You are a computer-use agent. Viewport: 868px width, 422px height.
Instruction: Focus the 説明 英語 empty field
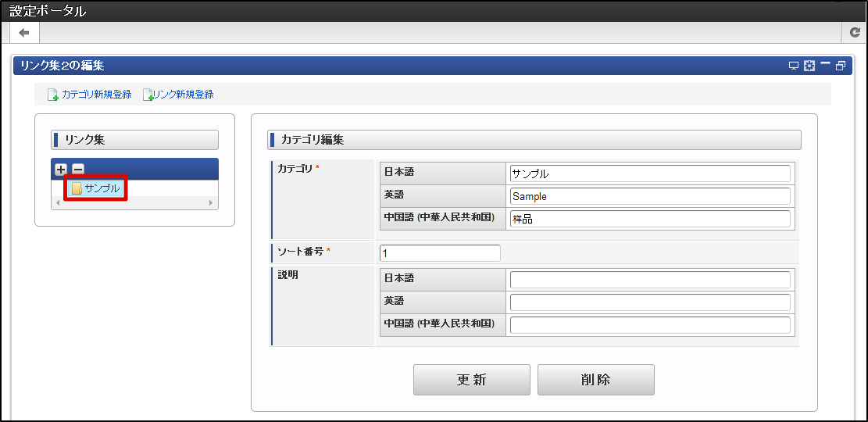pos(650,302)
